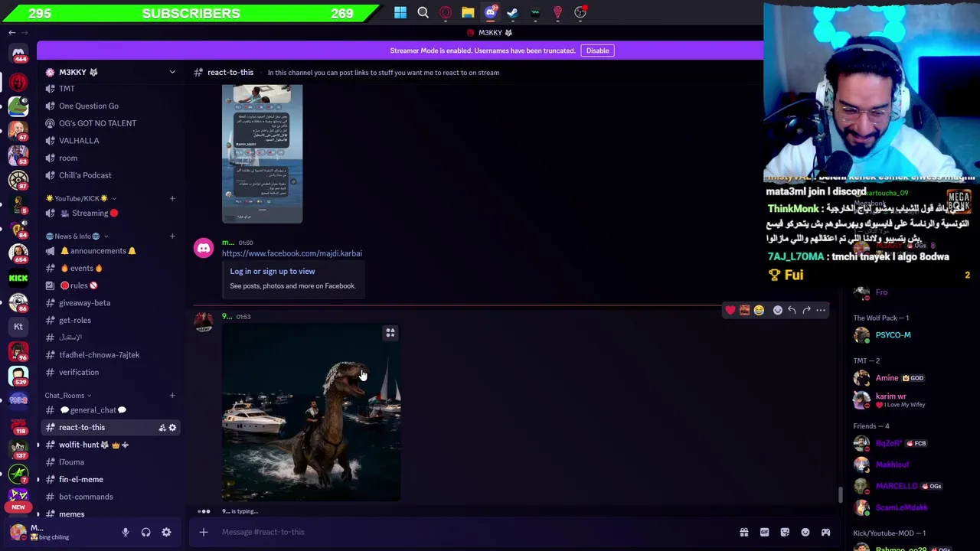Viewport: 980px width, 551px height.
Task: Reply to the dinosaur image message
Action: click(x=792, y=310)
